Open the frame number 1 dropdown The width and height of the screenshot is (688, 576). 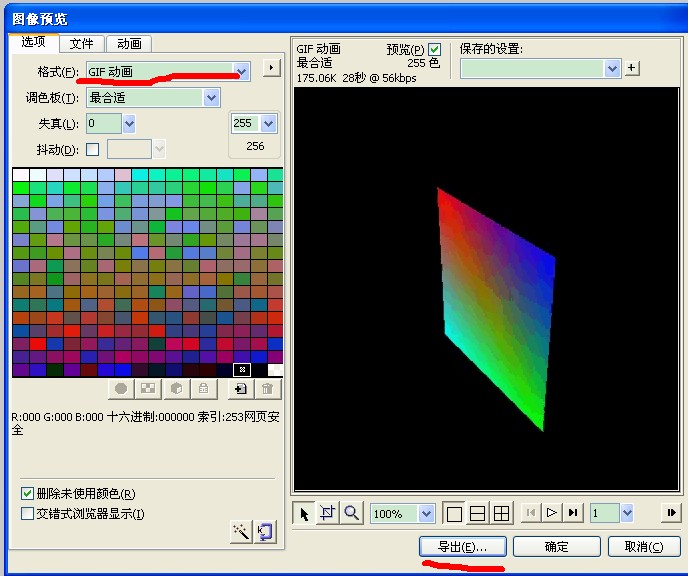[627, 513]
